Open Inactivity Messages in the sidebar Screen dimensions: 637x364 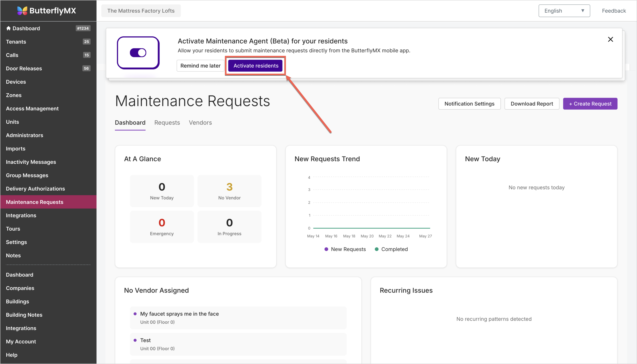tap(48, 162)
